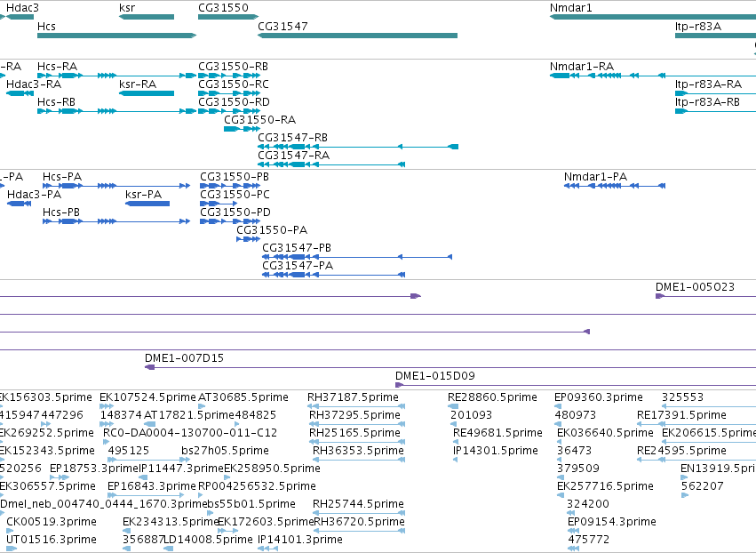Click the CG31550-PC protein label

235,195
